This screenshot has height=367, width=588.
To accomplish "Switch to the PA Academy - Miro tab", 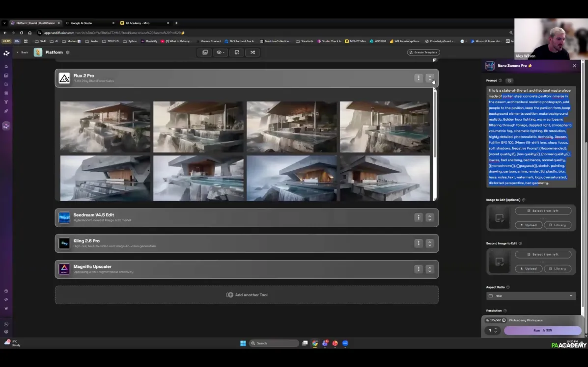I will [x=138, y=23].
